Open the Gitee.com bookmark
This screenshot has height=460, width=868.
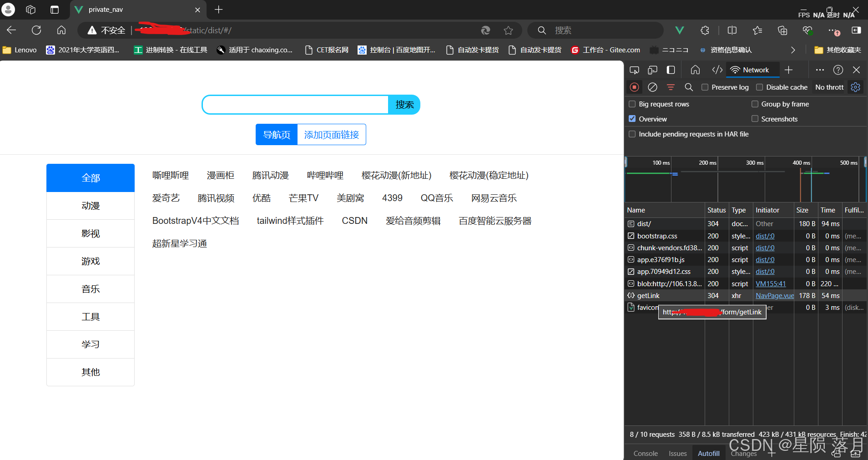tap(606, 50)
